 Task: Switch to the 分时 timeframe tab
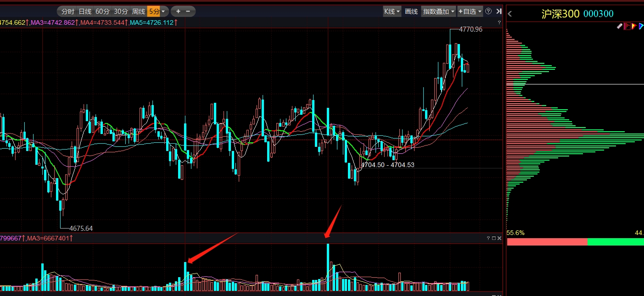[67, 11]
